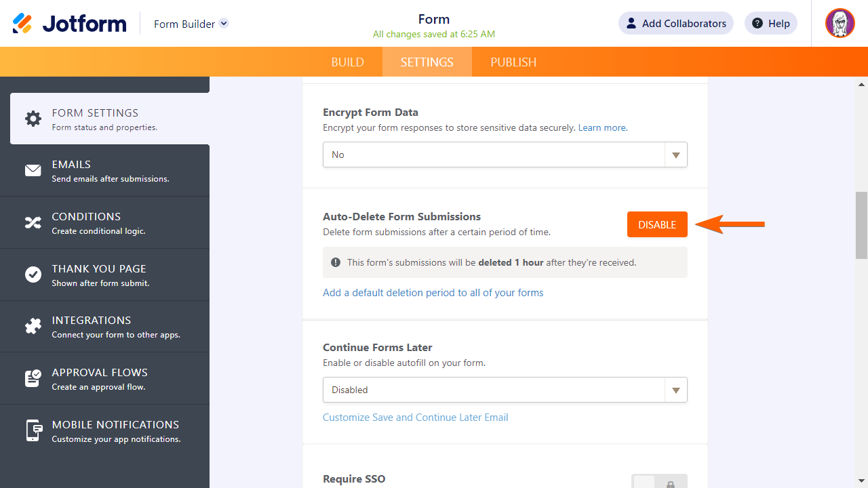Open the Mobile Notifications phone icon
Image resolution: width=868 pixels, height=488 pixels.
[33, 430]
